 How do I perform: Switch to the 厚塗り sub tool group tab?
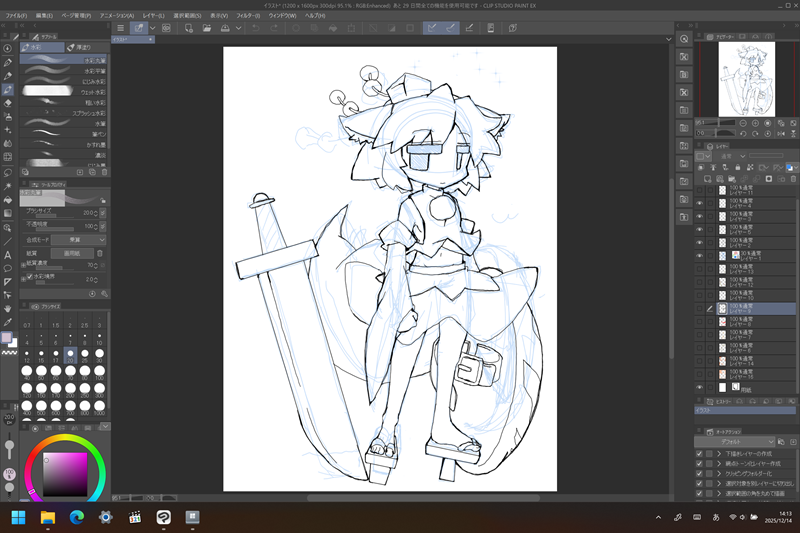point(85,47)
